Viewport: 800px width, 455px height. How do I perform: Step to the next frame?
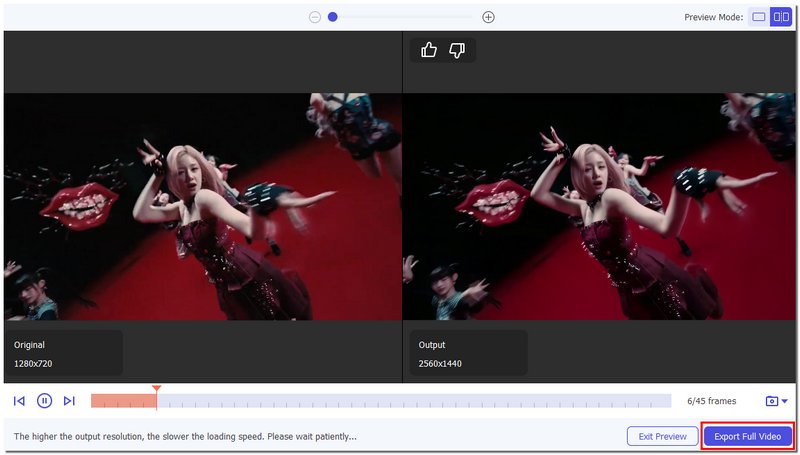click(x=69, y=401)
